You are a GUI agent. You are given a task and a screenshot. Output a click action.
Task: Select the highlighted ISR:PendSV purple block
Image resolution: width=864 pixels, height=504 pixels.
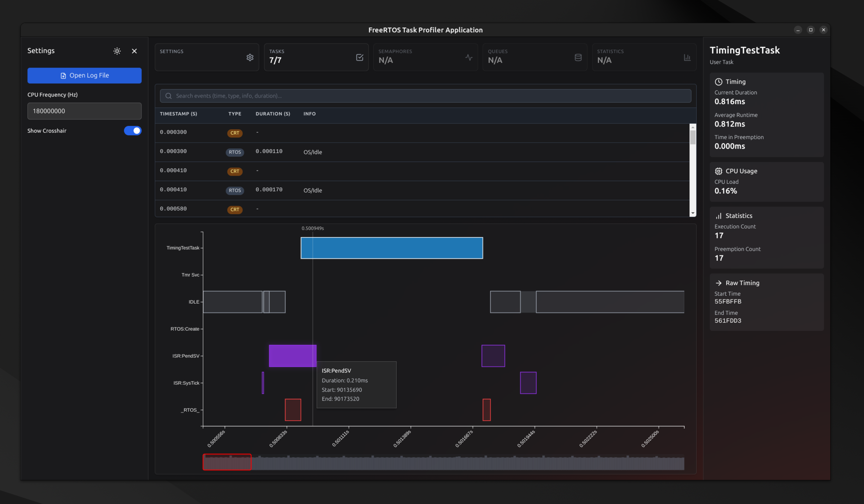pos(293,356)
